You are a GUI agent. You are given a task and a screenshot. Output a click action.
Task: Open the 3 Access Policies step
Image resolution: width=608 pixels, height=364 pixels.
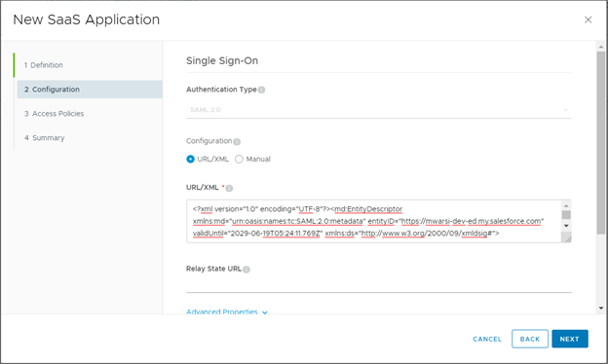pos(54,114)
